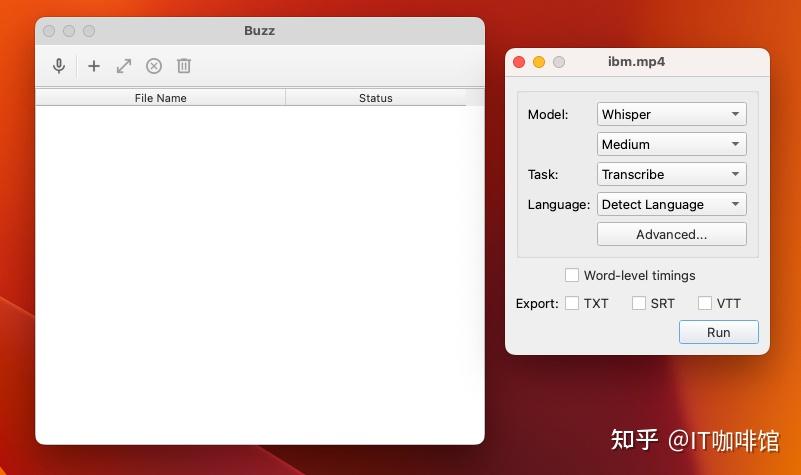This screenshot has width=801, height=475.
Task: Check the SRT export option
Action: 639,303
